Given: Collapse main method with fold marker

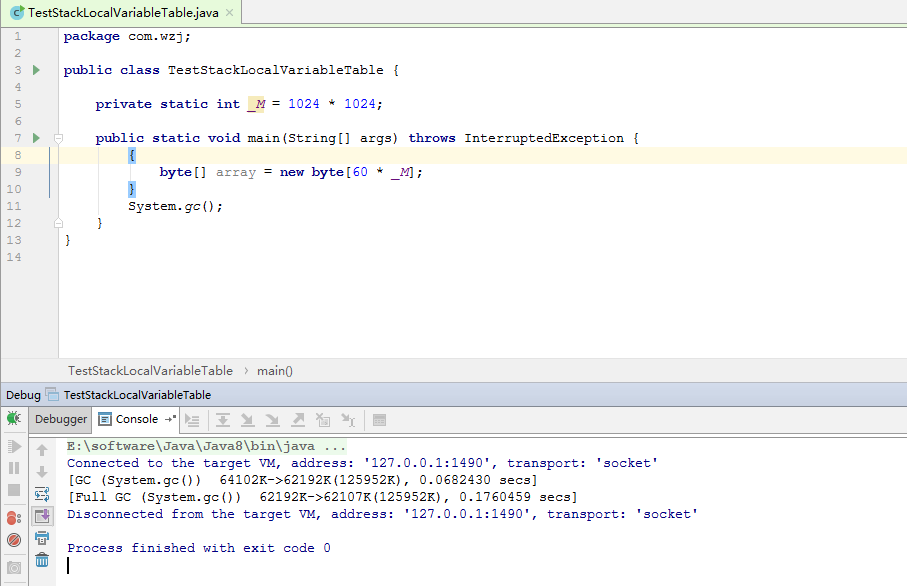Looking at the screenshot, I should (58, 138).
